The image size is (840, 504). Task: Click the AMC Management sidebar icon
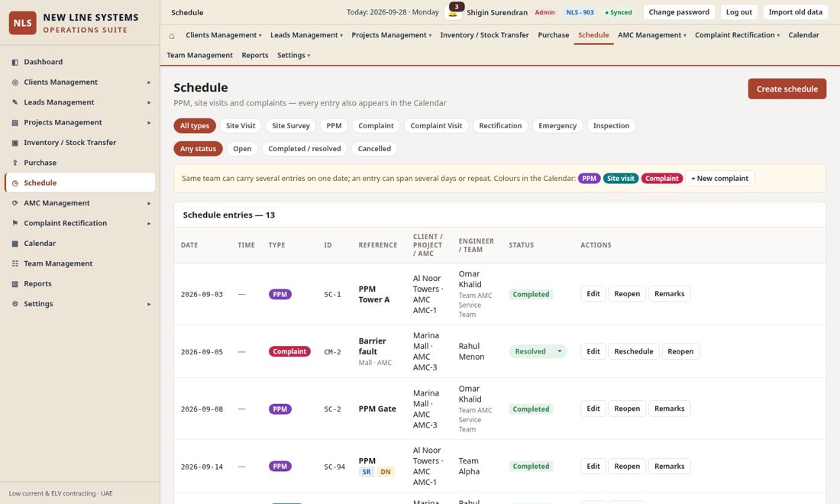[15, 203]
